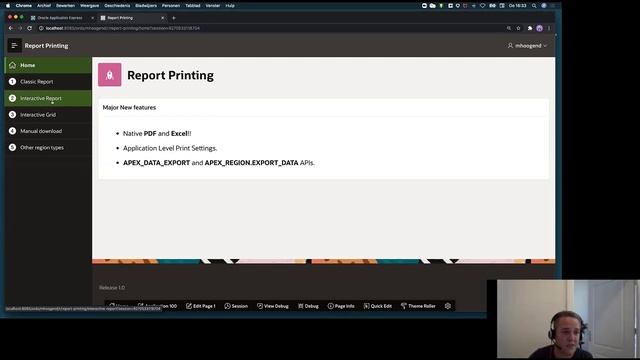Click the zoom magnifier in address bar

509,28
